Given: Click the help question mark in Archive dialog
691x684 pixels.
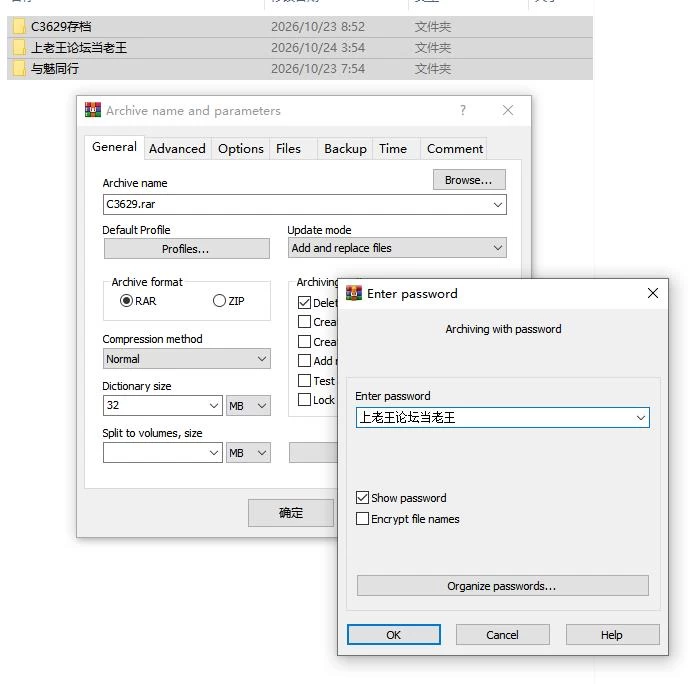Looking at the screenshot, I should point(463,110).
